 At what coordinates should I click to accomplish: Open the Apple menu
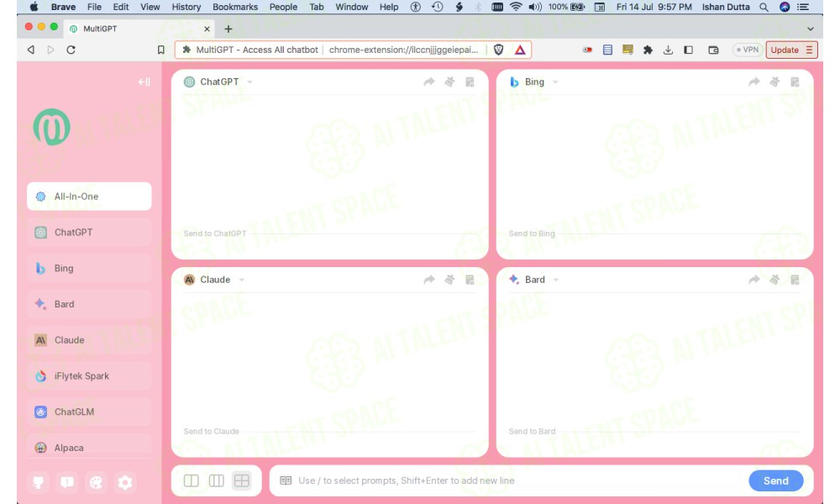(x=34, y=7)
